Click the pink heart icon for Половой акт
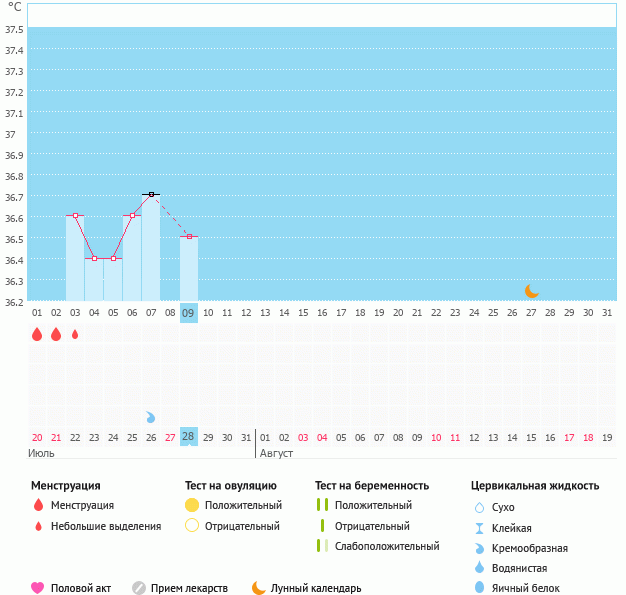 click(x=38, y=588)
